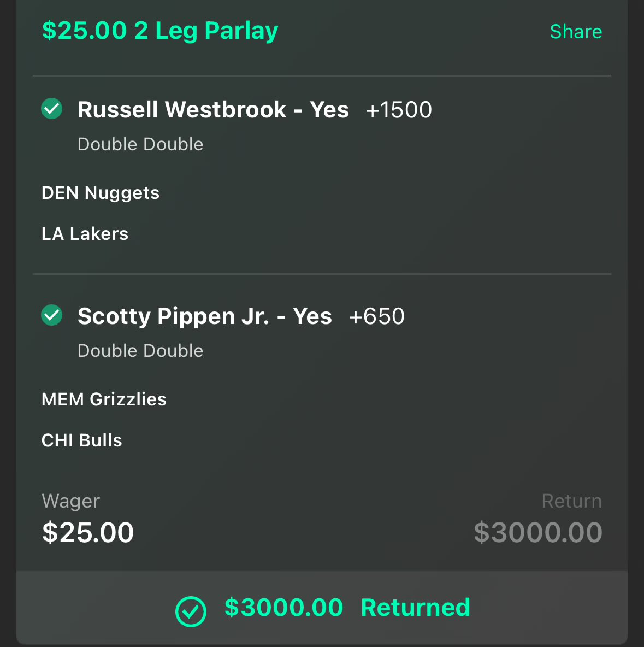Select the DEN Nuggets team name
The image size is (644, 647).
pos(101,193)
